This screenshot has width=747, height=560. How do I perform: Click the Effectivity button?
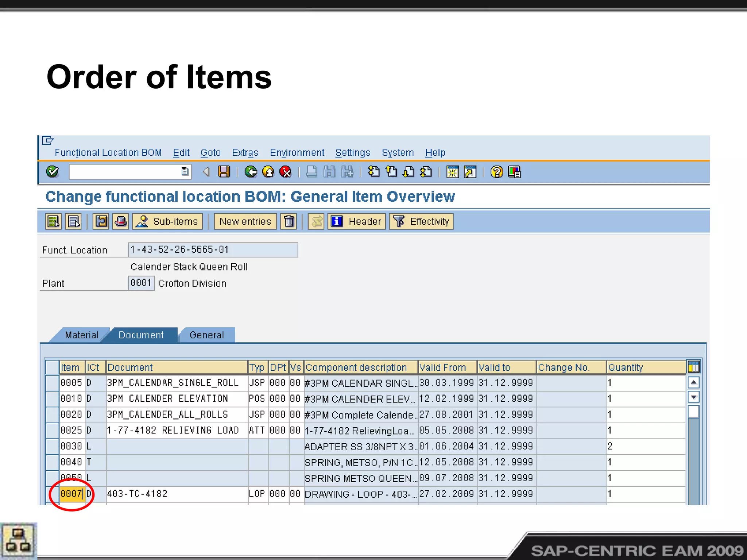tap(421, 221)
